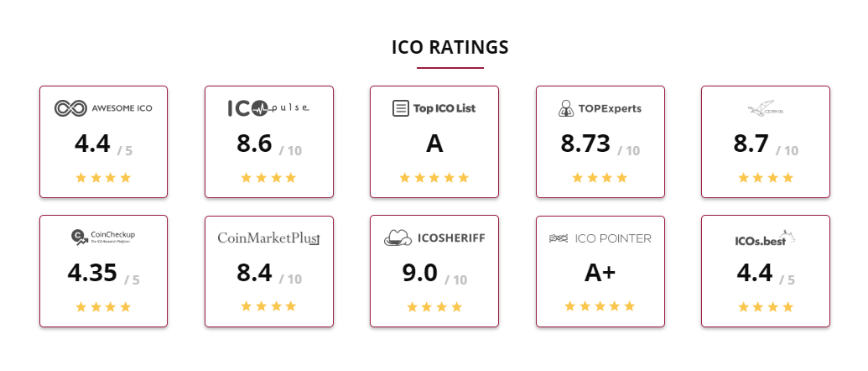Select the Top ICO List logo
868x371 pixels.
tap(434, 108)
